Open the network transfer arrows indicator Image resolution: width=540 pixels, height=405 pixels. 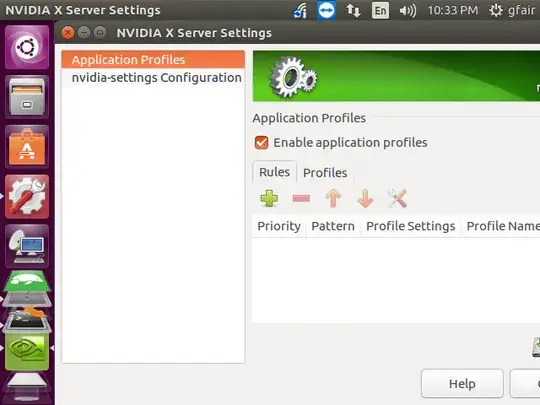click(353, 10)
